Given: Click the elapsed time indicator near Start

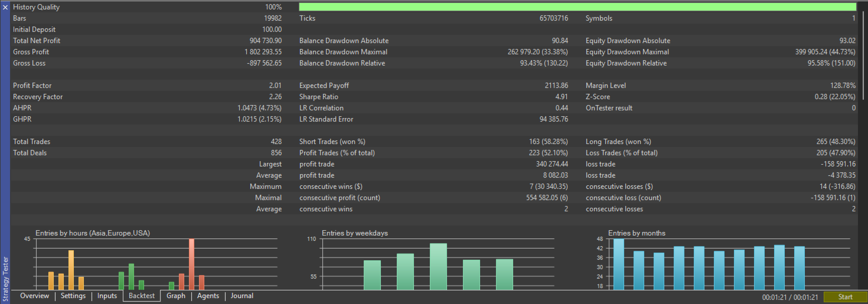Looking at the screenshot, I should (790, 297).
